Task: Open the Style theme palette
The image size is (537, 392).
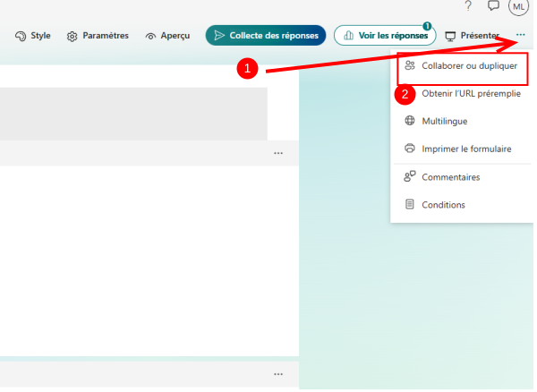Action: click(33, 36)
